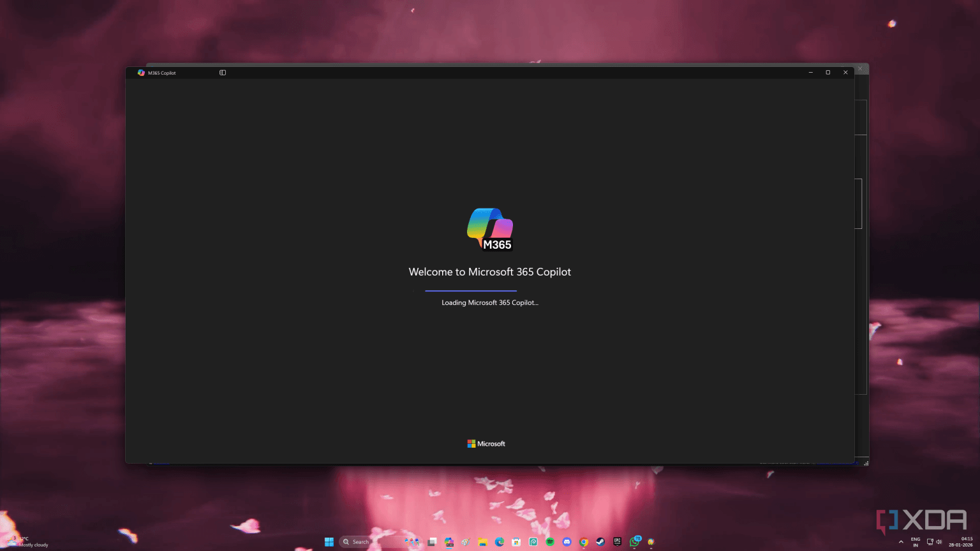Image resolution: width=980 pixels, height=551 pixels.
Task: Open Task View from the taskbar
Action: (x=432, y=542)
